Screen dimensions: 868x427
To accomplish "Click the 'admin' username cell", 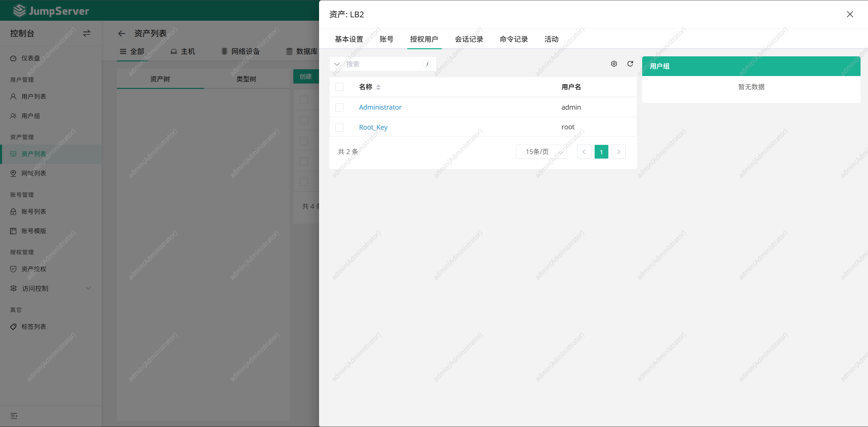I will point(571,107).
